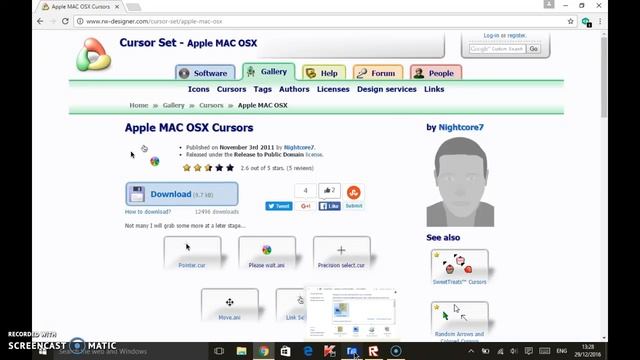
Task: Click the RealWorld site logo
Action: pyautogui.click(x=93, y=54)
